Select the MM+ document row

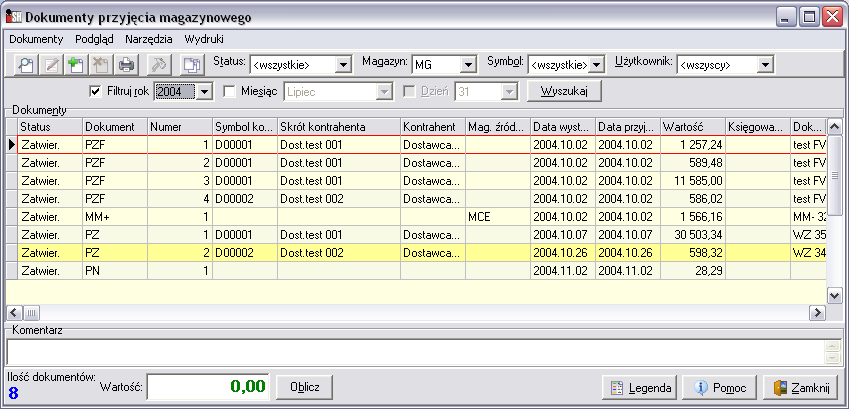tap(416, 217)
